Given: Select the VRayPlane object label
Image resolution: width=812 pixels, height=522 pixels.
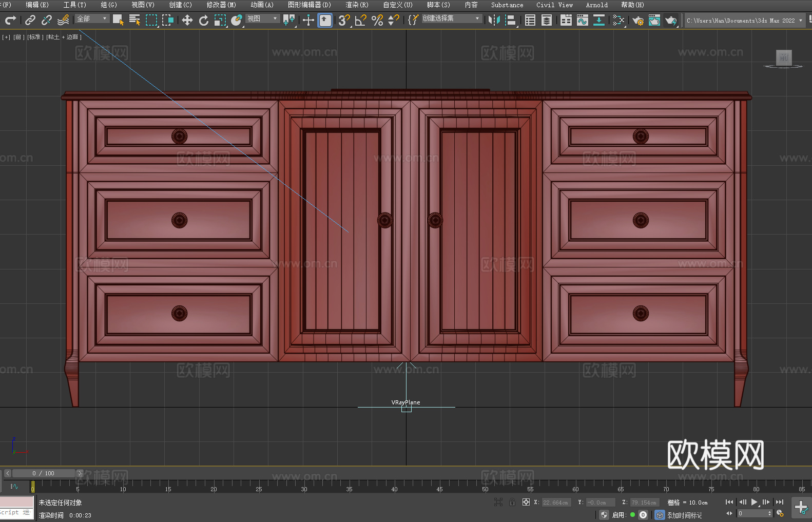Looking at the screenshot, I should tap(405, 402).
